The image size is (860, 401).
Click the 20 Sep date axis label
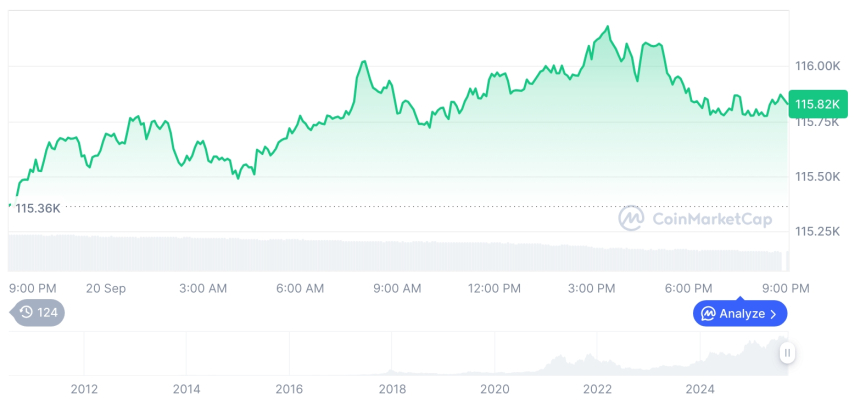tap(105, 288)
